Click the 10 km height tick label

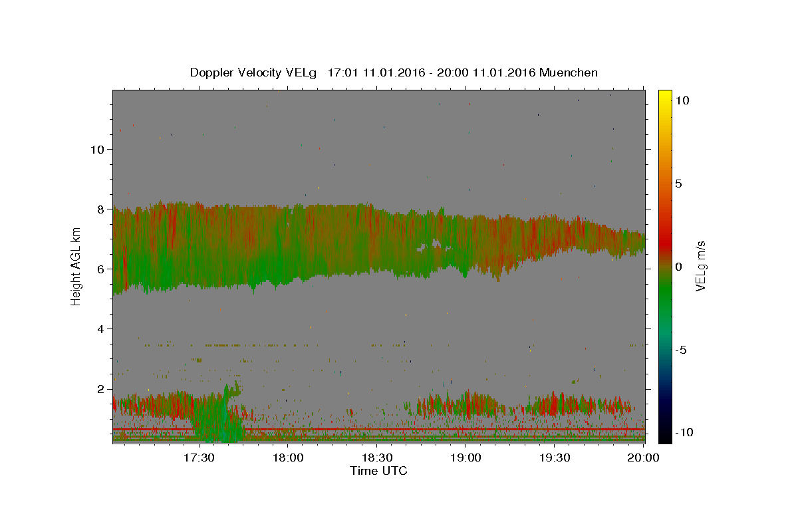click(97, 149)
